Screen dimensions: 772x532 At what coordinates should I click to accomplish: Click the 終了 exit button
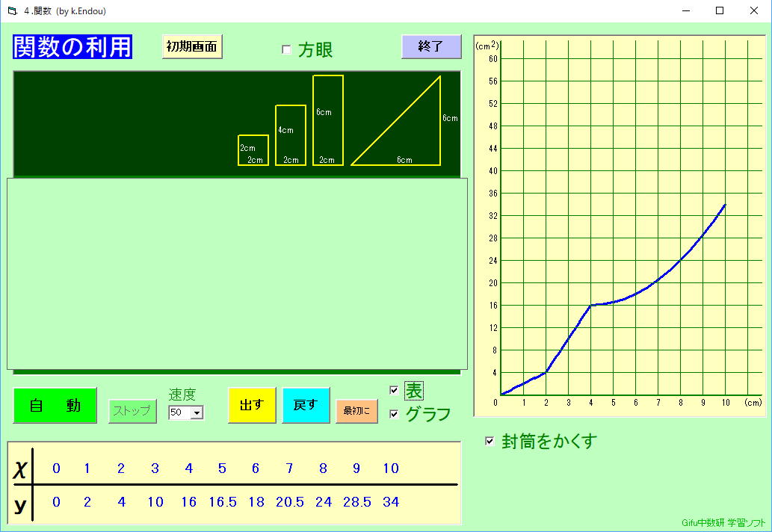pos(431,47)
